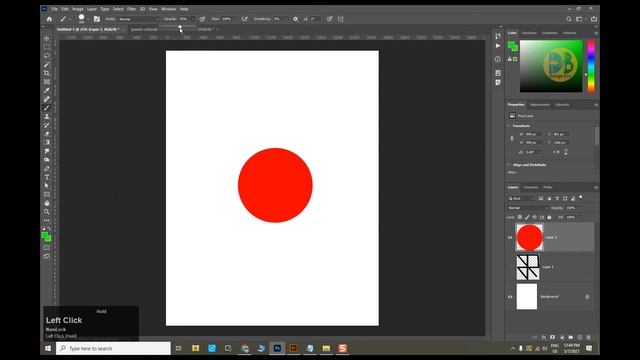Screen dimensions: 640x360
Task: Select the Hand tool
Action: [47, 203]
